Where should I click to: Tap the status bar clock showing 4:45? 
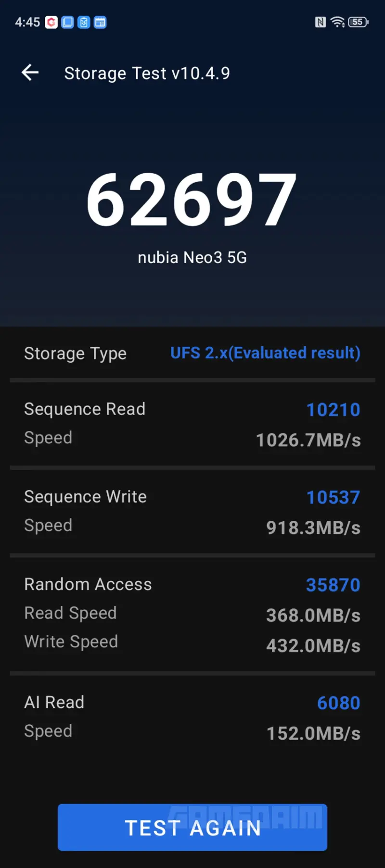pos(27,22)
